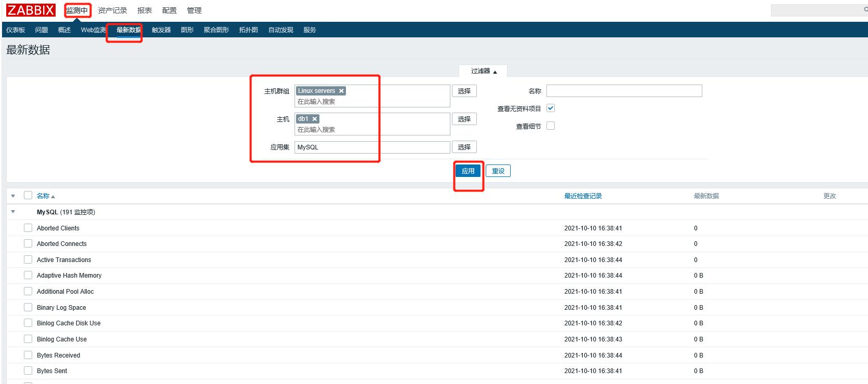868x384 pixels.
Task: Check the Adaptive Hash Memory row checkbox
Action: pos(28,275)
